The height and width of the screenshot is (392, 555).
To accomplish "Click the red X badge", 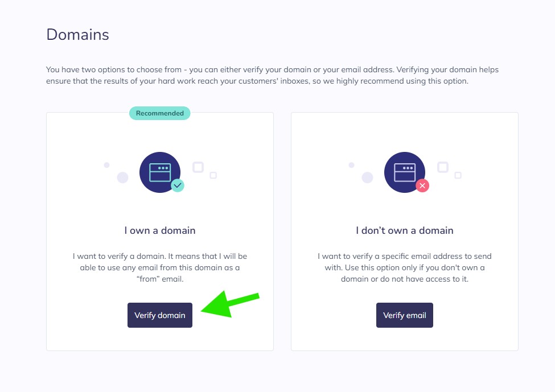I will tap(422, 185).
